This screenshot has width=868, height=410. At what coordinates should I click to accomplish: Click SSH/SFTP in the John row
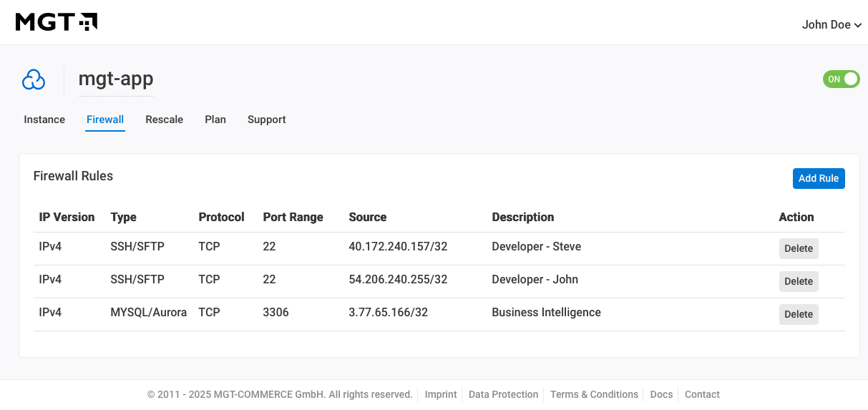click(137, 280)
